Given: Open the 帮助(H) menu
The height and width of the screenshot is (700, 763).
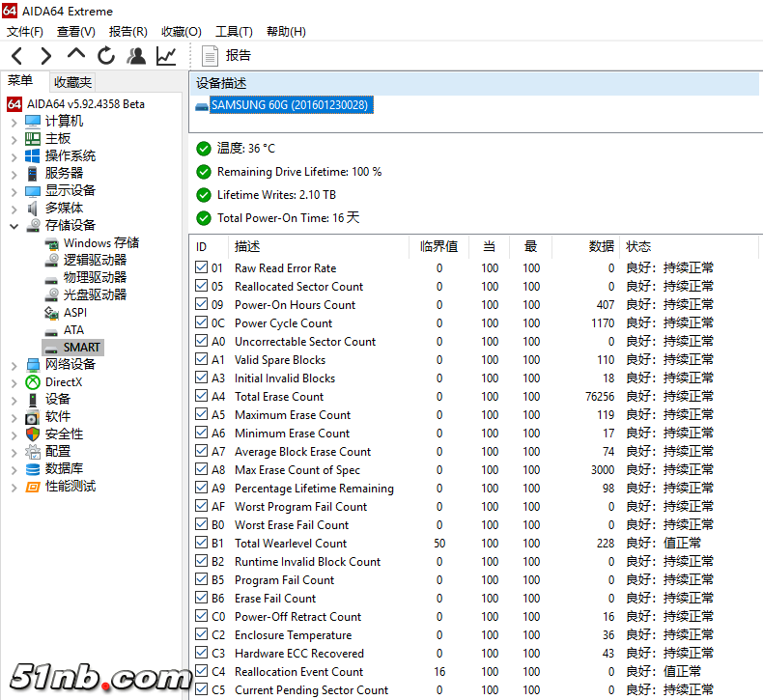Looking at the screenshot, I should (x=286, y=32).
